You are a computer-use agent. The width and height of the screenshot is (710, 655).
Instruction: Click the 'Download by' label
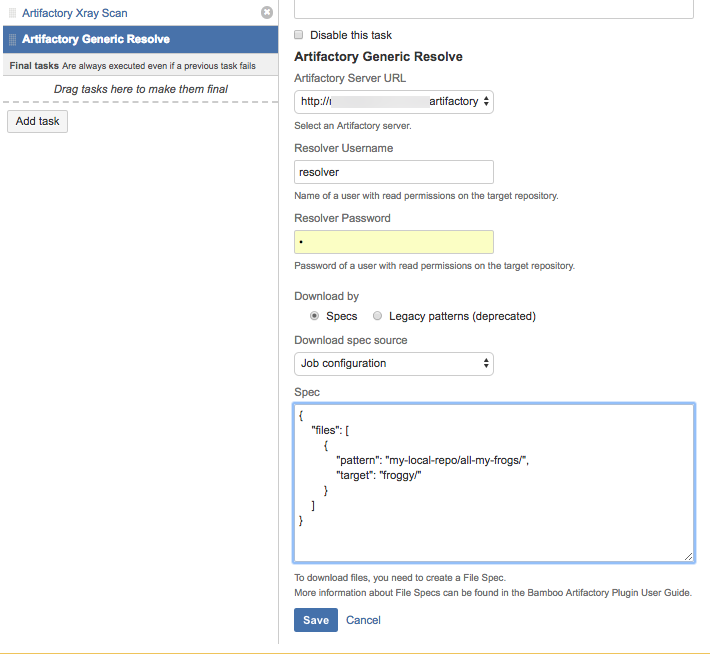326,296
